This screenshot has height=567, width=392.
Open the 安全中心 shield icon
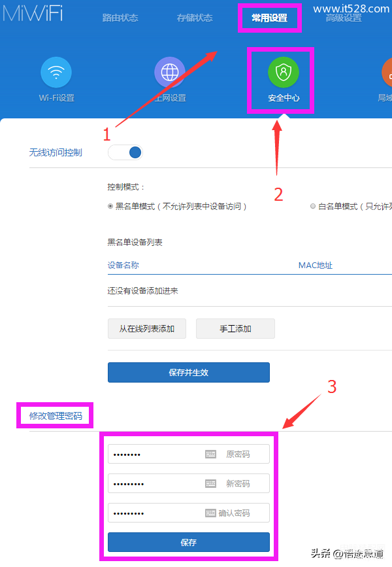coord(284,73)
